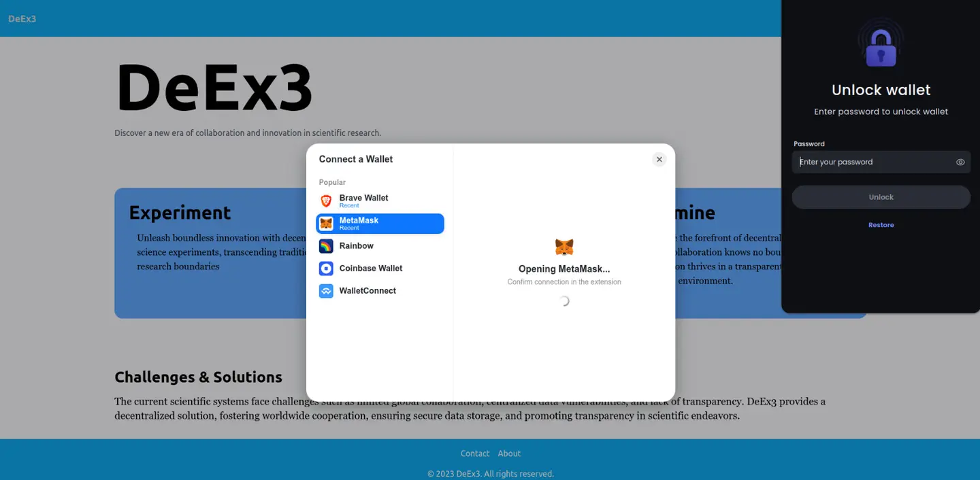Viewport: 980px width, 480px height.
Task: Close the Connect a Wallet dialog
Action: (x=659, y=159)
